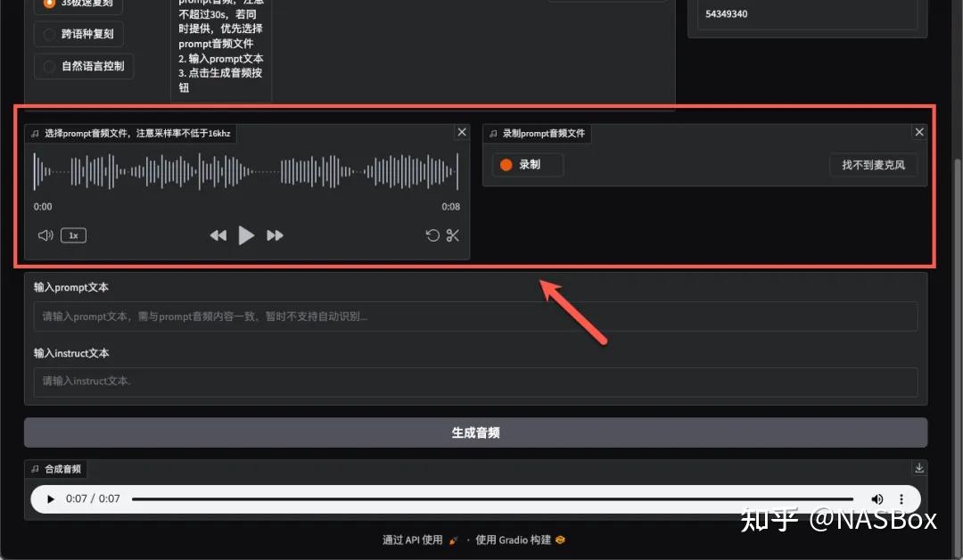
Task: Mute the prompt audio volume icon
Action: click(45, 235)
